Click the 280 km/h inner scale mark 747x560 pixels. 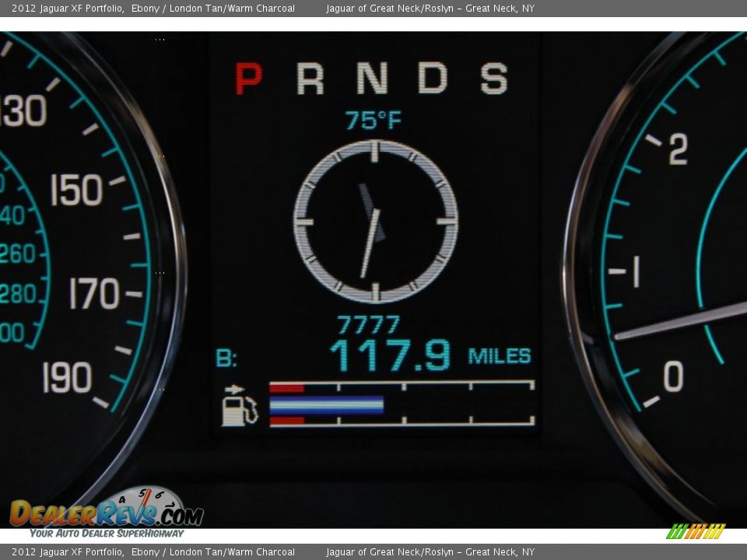pyautogui.click(x=17, y=294)
